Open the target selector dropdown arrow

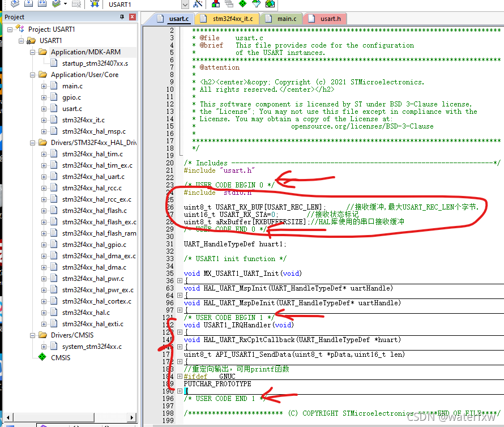coord(185,5)
